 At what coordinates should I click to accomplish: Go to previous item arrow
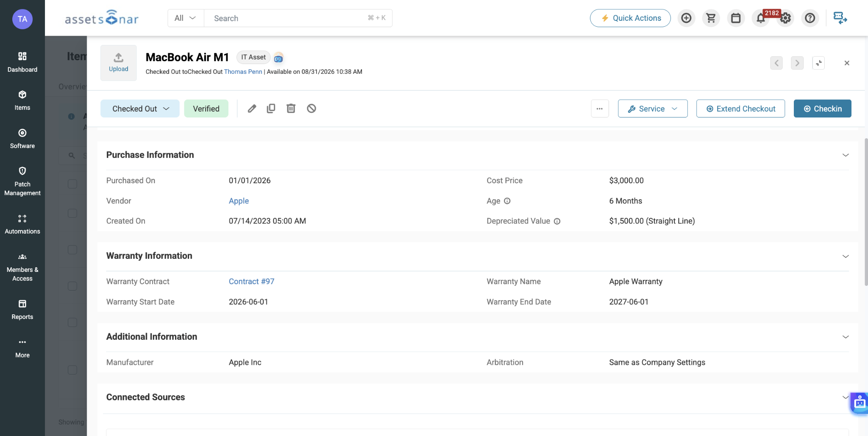776,63
